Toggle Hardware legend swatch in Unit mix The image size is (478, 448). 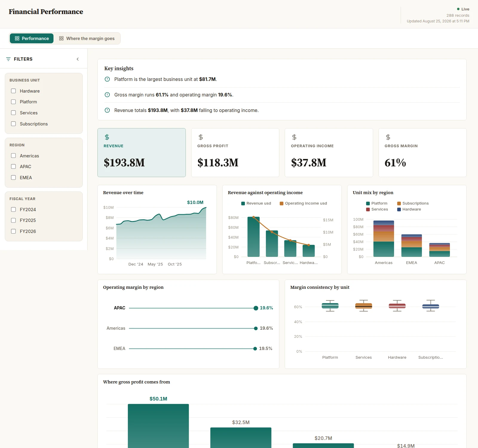coord(399,209)
